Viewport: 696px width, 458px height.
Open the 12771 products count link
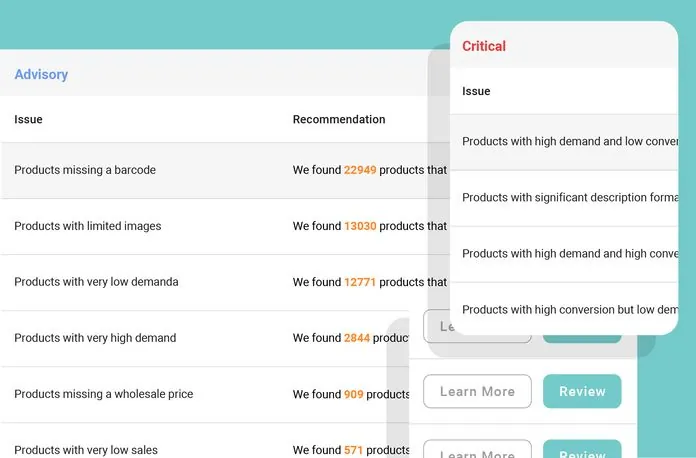point(360,282)
